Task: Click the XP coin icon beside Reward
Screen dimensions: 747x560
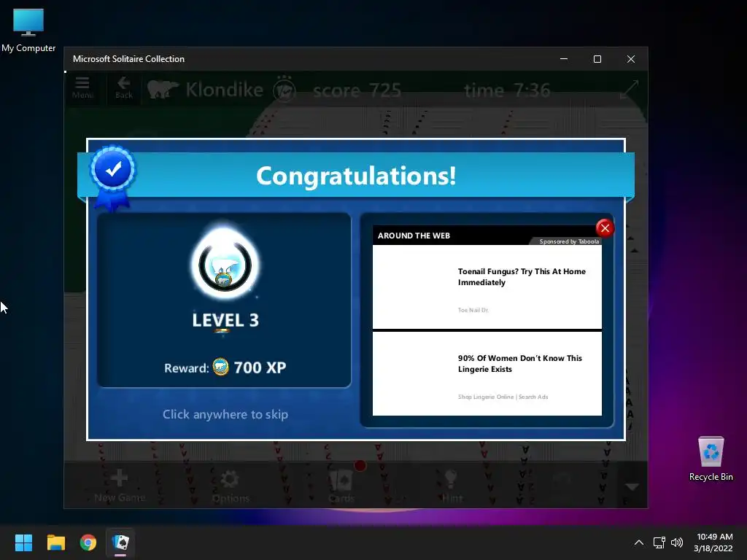Action: (x=220, y=367)
